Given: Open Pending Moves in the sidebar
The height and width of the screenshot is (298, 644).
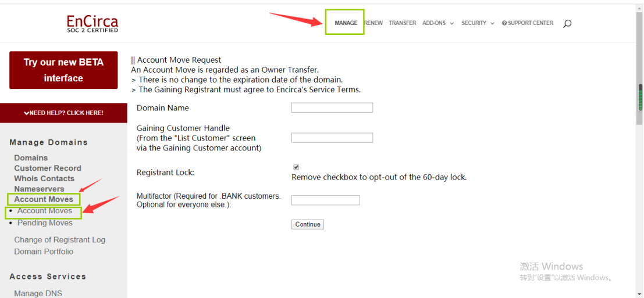Looking at the screenshot, I should [45, 223].
